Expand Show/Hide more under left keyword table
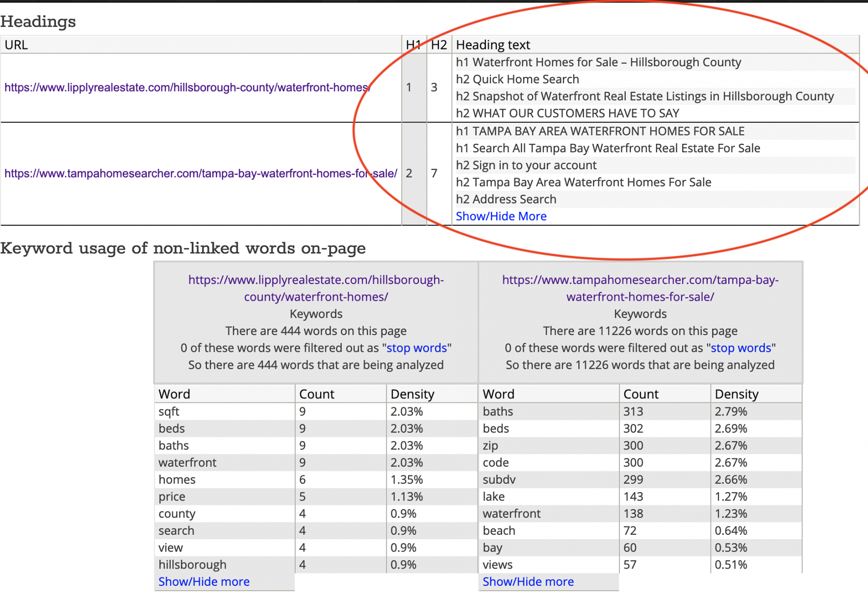Image resolution: width=868 pixels, height=601 pixels. tap(204, 582)
